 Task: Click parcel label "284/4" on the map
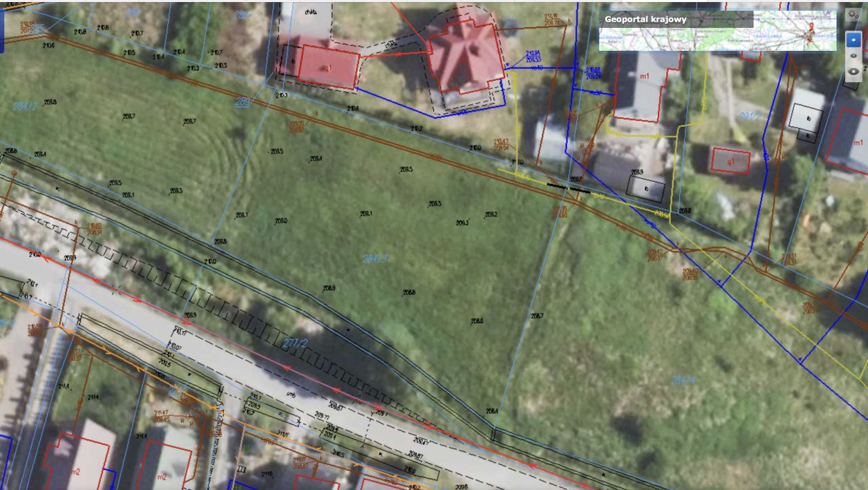(684, 381)
